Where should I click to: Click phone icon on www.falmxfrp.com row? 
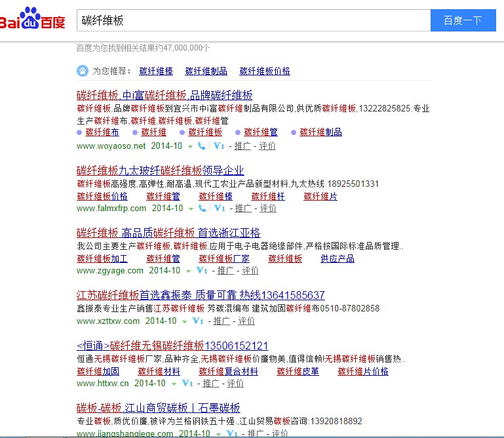pyautogui.click(x=202, y=208)
